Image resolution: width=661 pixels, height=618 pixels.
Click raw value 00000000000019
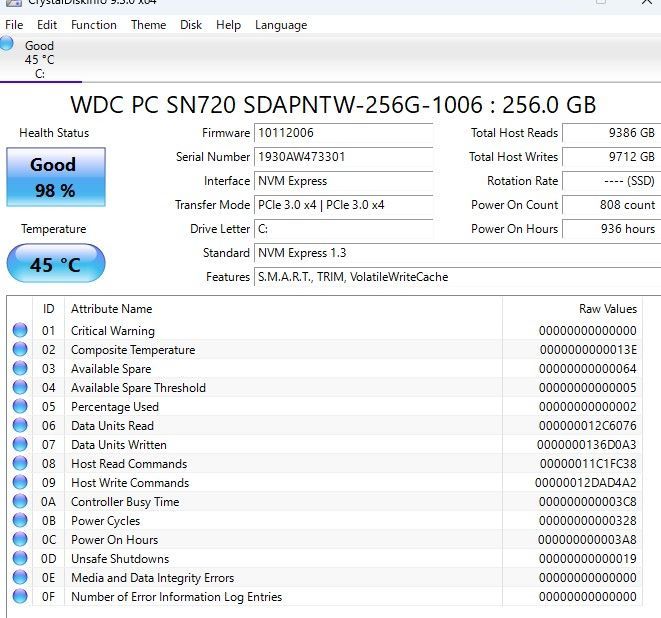[x=588, y=559]
